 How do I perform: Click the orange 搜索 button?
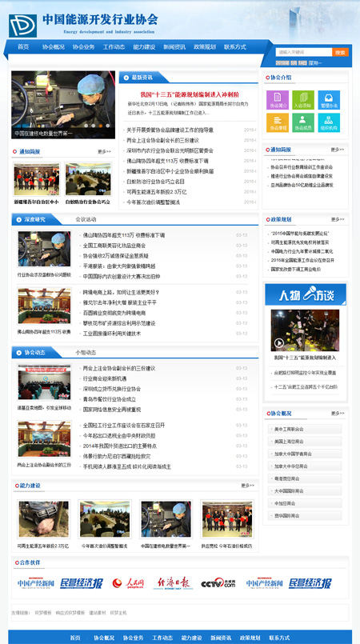(x=340, y=52)
